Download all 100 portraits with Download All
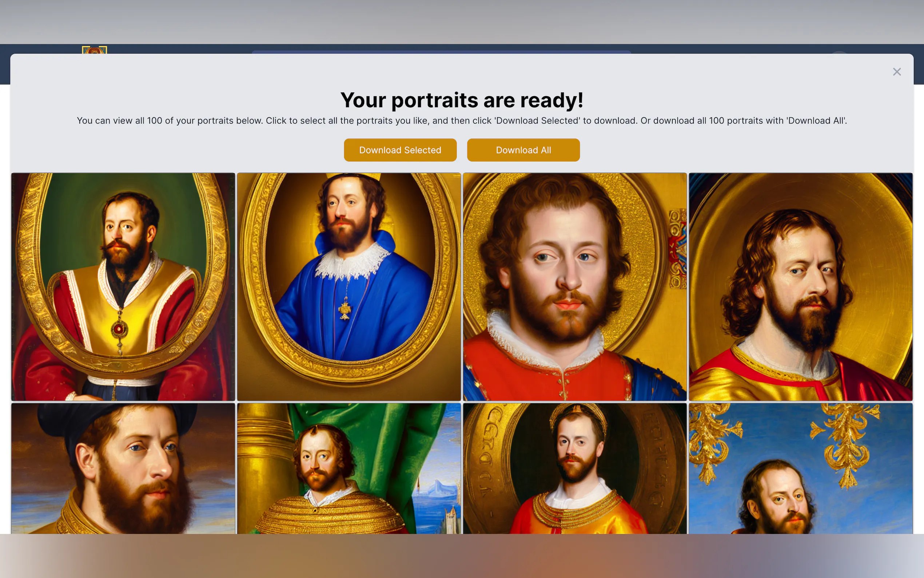The width and height of the screenshot is (924, 578). [523, 150]
